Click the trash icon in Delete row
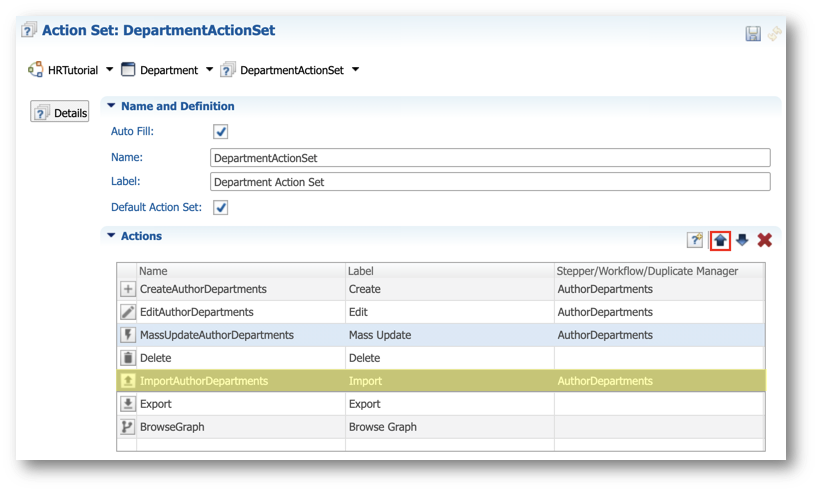The height and width of the screenshot is (491, 817). tap(128, 358)
